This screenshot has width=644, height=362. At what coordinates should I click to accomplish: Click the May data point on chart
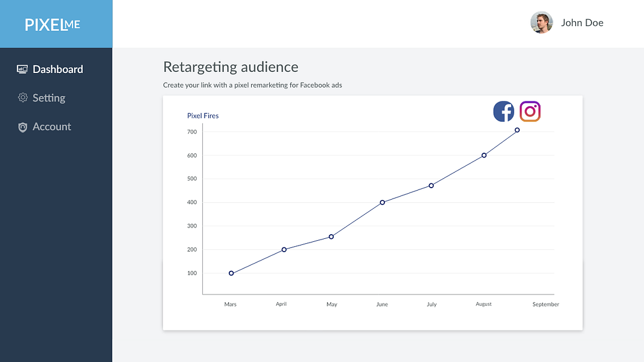331,237
